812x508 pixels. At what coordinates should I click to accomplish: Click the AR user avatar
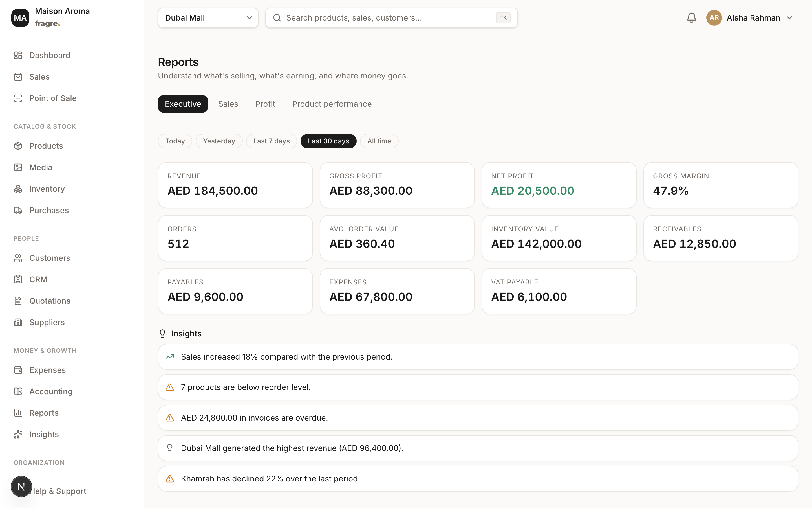(x=714, y=18)
